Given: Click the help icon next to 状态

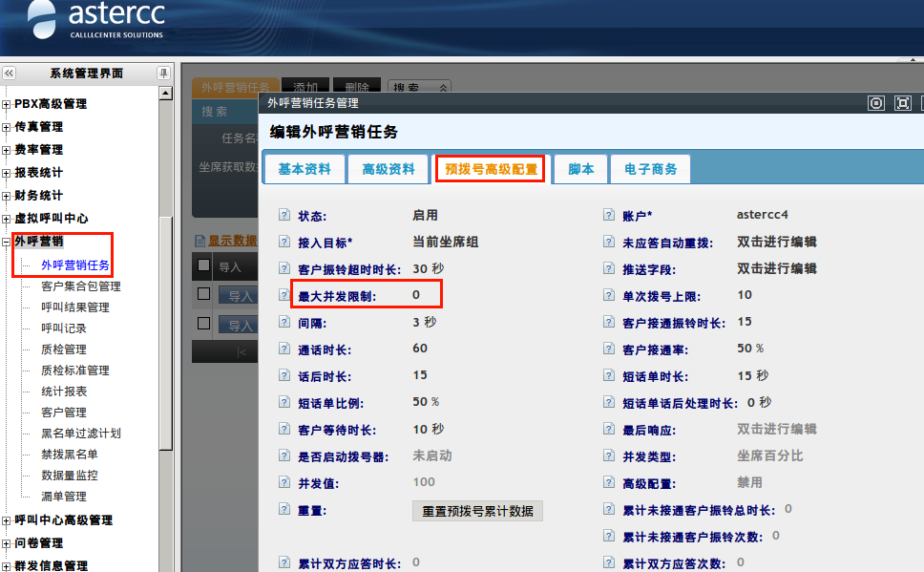Looking at the screenshot, I should pos(283,216).
